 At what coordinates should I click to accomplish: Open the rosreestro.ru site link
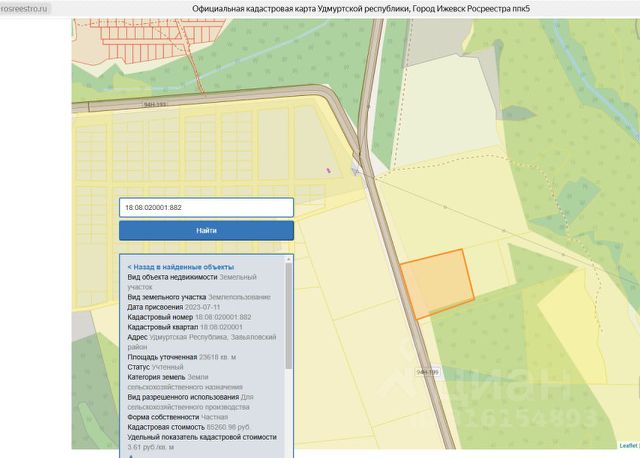[24, 9]
